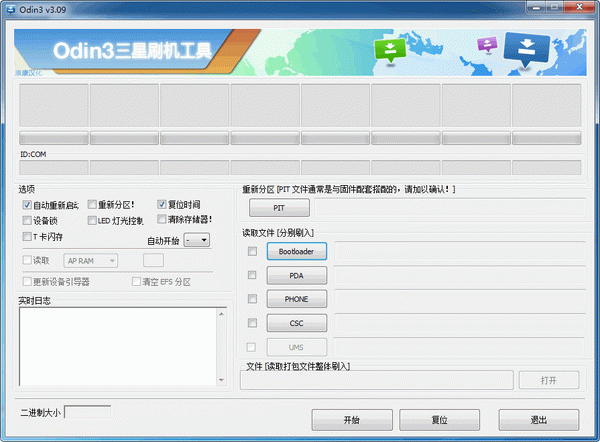The image size is (600, 442).
Task: Click the log scrollbar up arrow
Action: point(221,314)
